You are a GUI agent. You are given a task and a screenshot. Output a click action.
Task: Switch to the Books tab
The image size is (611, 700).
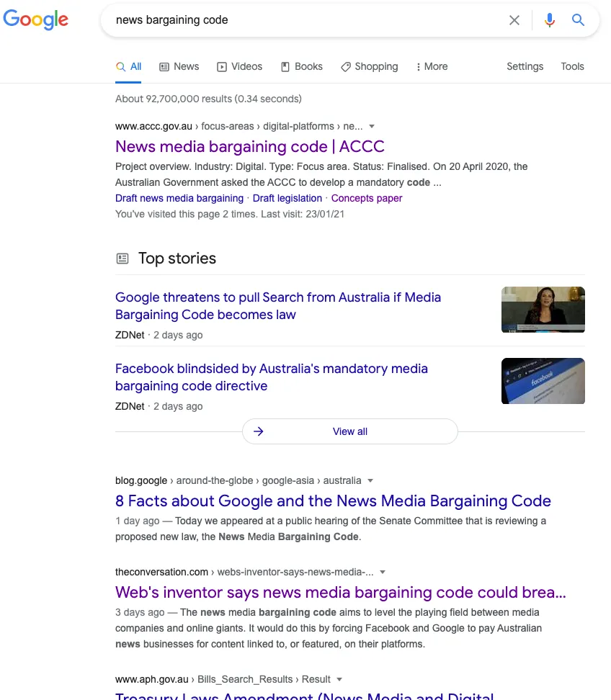click(x=302, y=66)
